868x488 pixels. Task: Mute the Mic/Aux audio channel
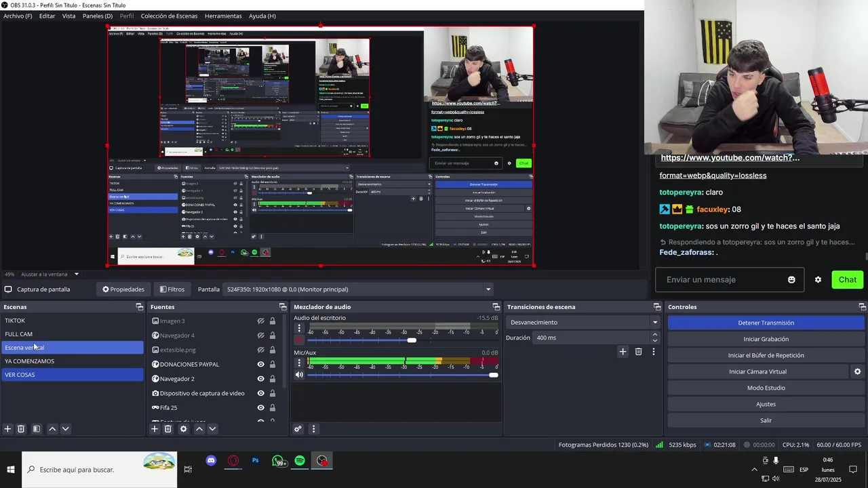pos(299,375)
